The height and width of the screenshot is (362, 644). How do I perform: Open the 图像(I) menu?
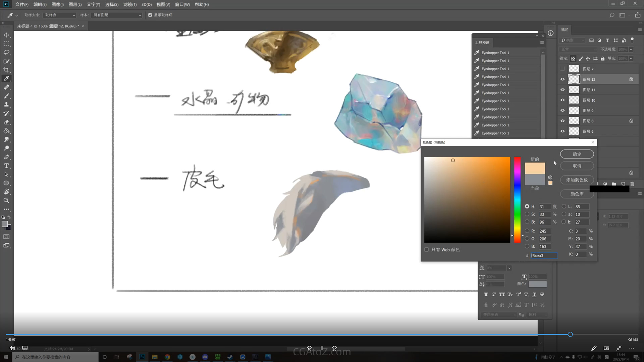click(57, 4)
